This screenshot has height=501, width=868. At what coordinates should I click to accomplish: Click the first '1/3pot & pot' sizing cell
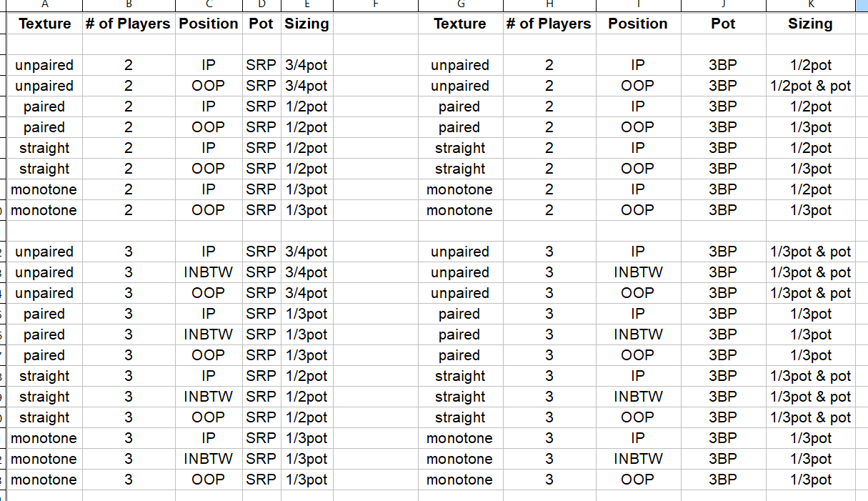(810, 252)
